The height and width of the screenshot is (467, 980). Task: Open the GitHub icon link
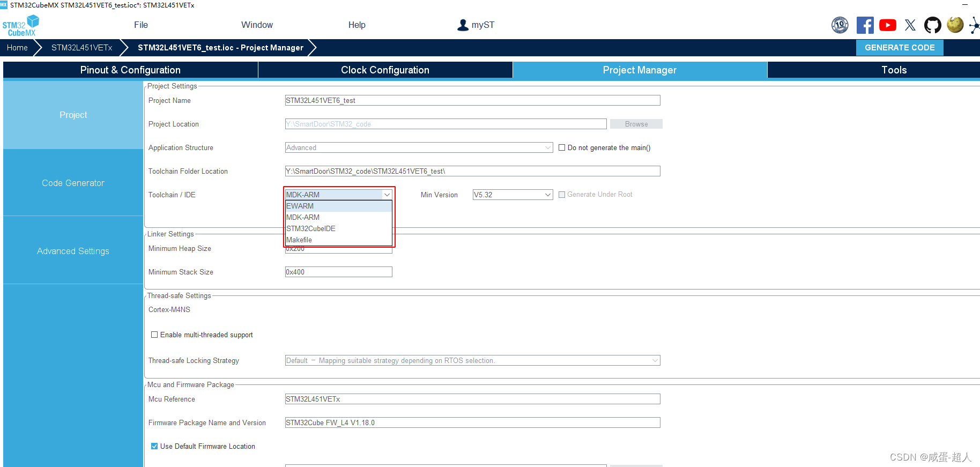point(933,25)
